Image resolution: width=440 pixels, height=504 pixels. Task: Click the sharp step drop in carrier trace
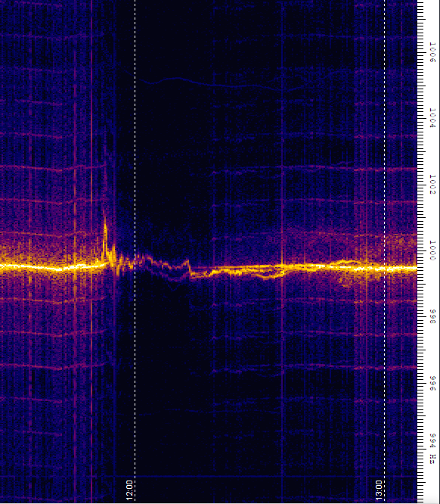coord(190,269)
